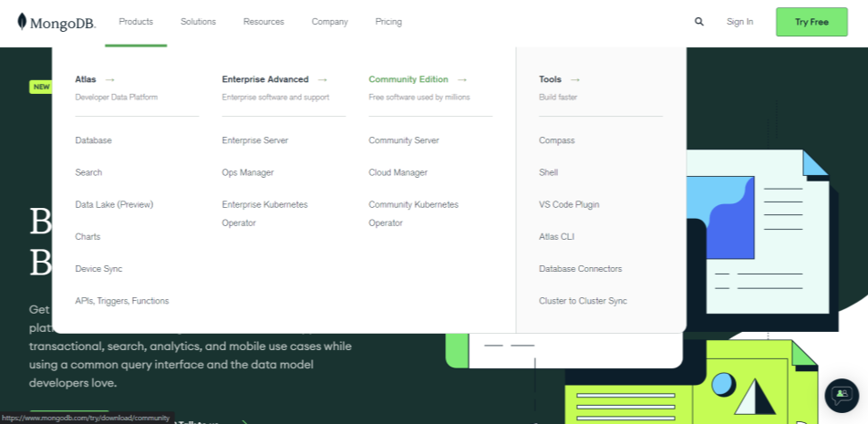The height and width of the screenshot is (424, 868).
Task: Open Database Connectors link
Action: [581, 268]
